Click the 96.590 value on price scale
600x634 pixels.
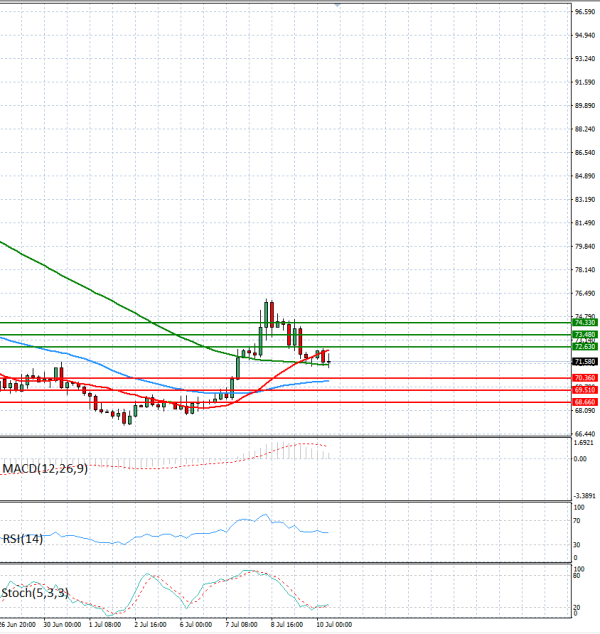tap(585, 12)
